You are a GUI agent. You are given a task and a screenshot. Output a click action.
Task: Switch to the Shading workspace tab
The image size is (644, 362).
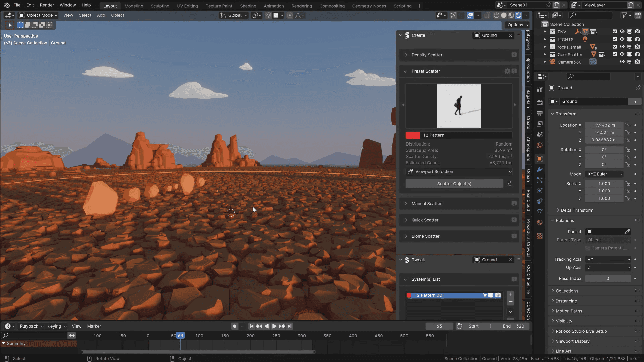click(248, 6)
